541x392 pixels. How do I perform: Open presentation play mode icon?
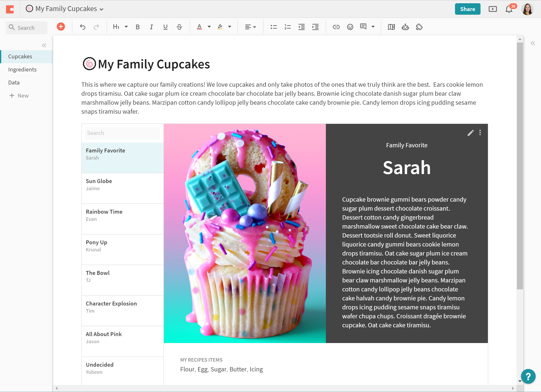click(x=493, y=9)
